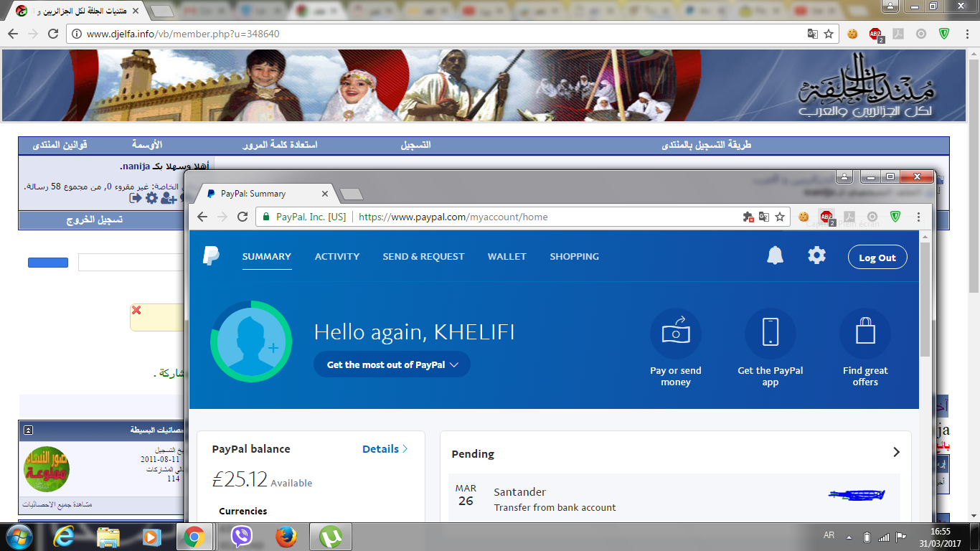Click the AR language indicator in taskbar
Screen dimensions: 980x551
829,536
